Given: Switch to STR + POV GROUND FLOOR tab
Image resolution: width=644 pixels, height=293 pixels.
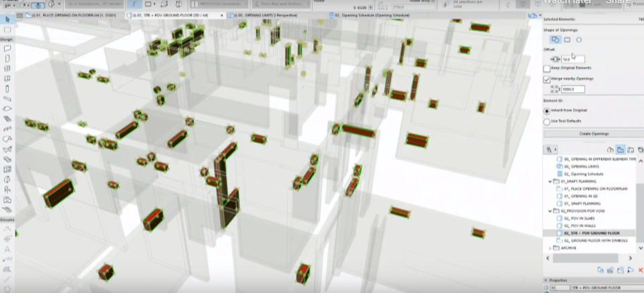Looking at the screenshot, I should (176, 15).
